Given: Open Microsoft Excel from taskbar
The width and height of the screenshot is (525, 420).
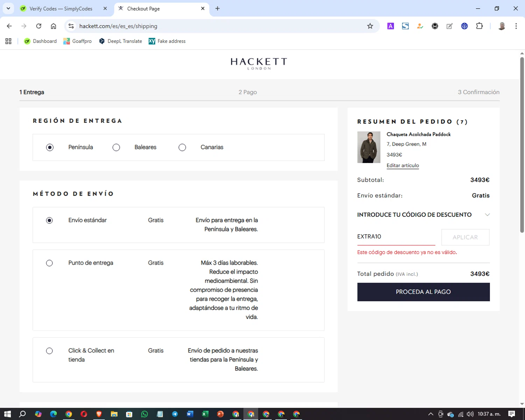Looking at the screenshot, I should pos(205,414).
